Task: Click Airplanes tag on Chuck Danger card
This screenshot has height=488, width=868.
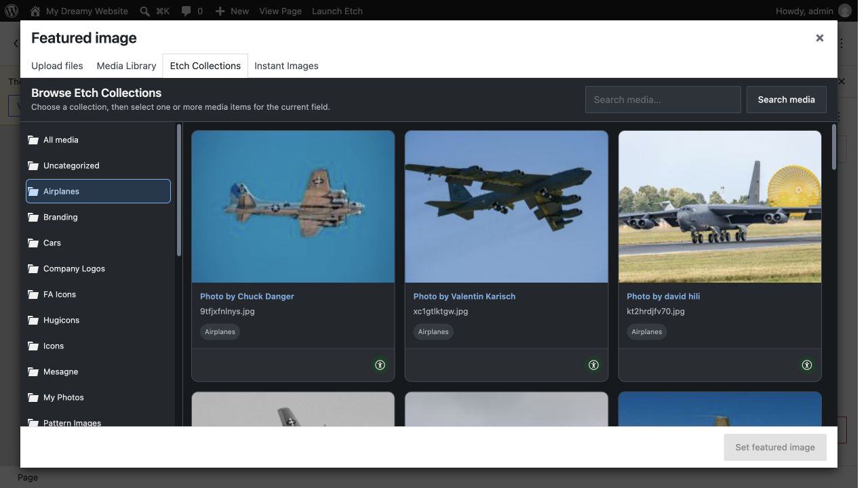Action: (x=220, y=331)
